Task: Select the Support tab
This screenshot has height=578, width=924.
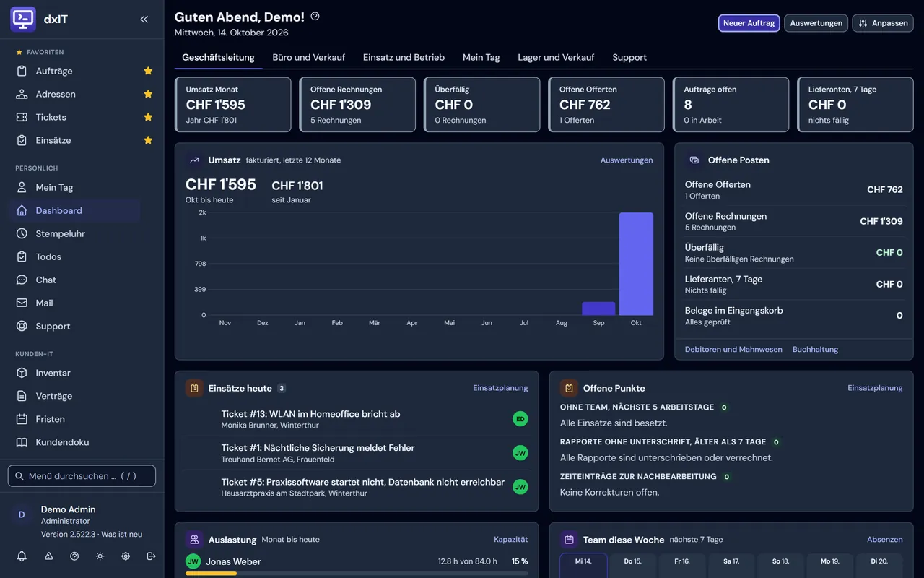Action: click(x=629, y=57)
